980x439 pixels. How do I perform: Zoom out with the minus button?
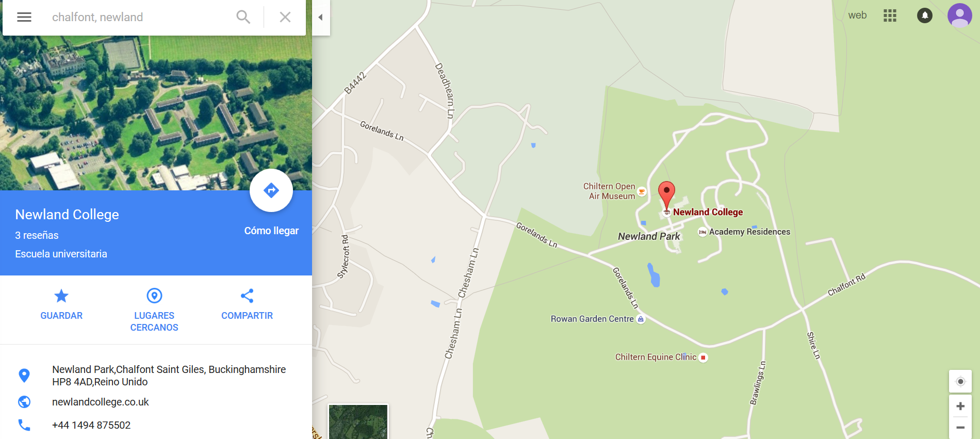point(960,428)
